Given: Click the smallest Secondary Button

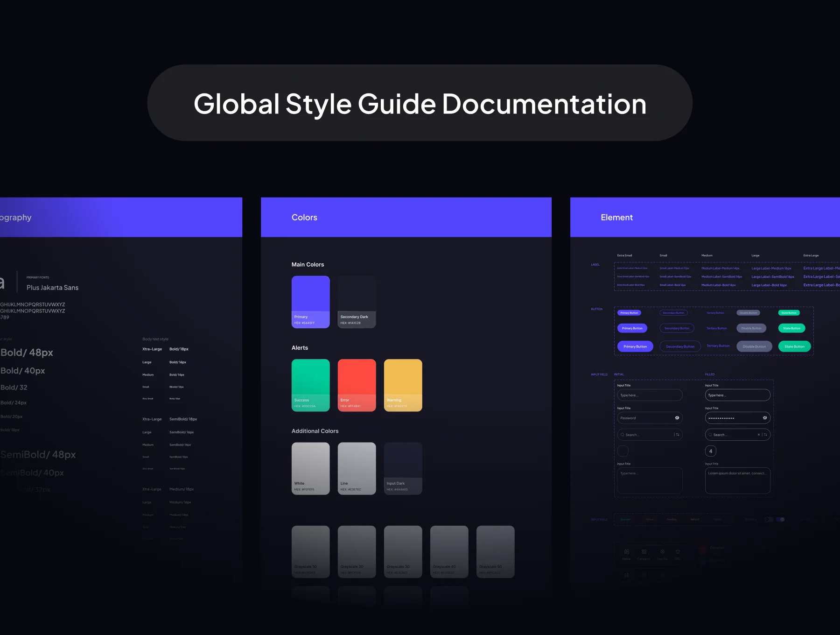Looking at the screenshot, I should 673,313.
